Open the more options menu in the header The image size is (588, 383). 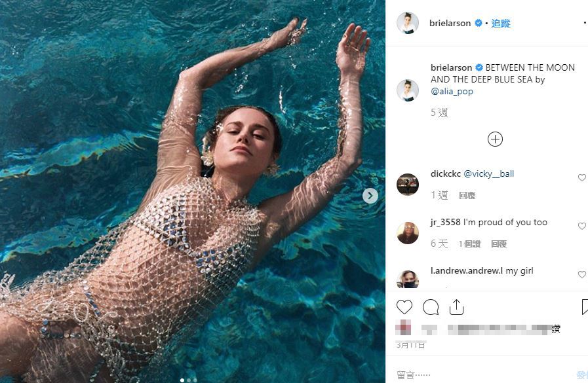584,23
